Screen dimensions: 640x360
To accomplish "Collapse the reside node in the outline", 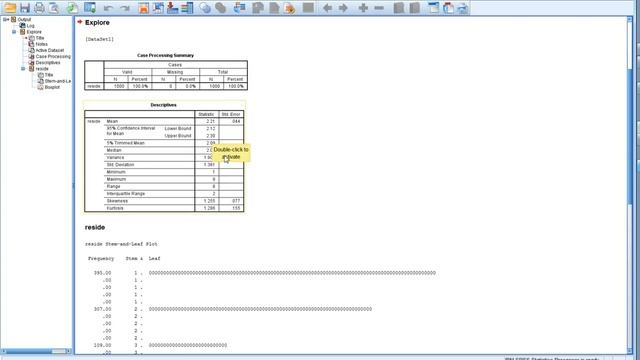I will [23, 69].
